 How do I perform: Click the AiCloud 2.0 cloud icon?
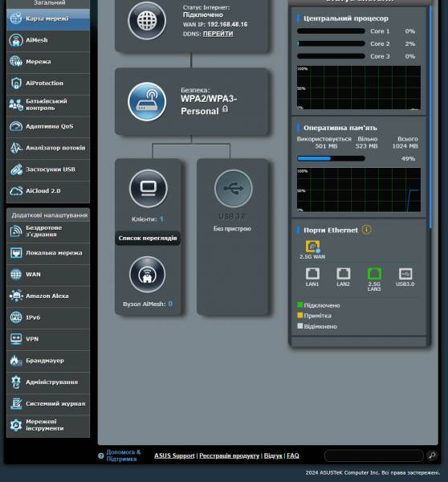pos(16,191)
